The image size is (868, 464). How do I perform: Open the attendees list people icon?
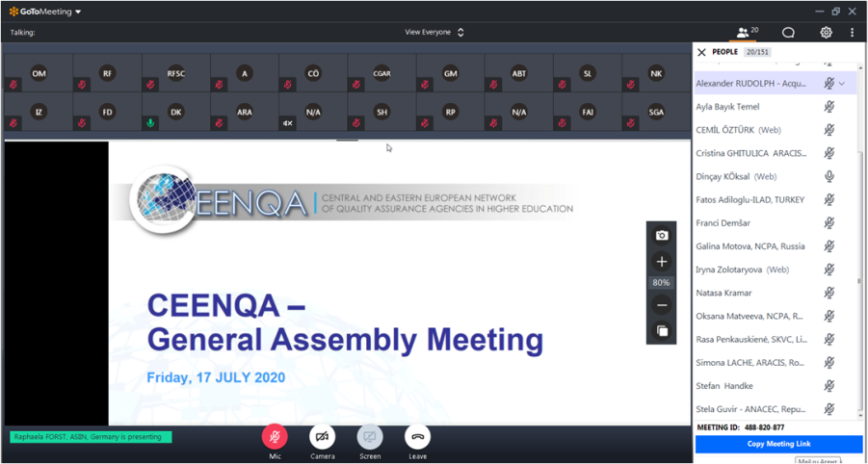745,33
